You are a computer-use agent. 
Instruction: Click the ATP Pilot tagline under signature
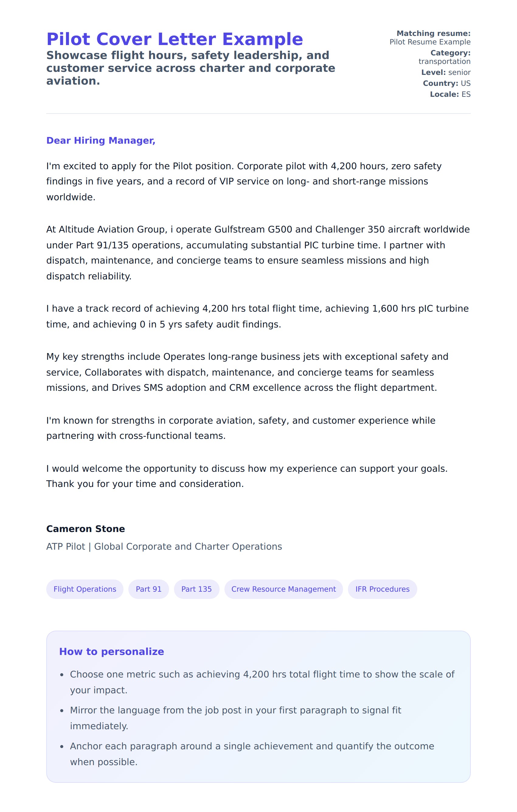[164, 547]
